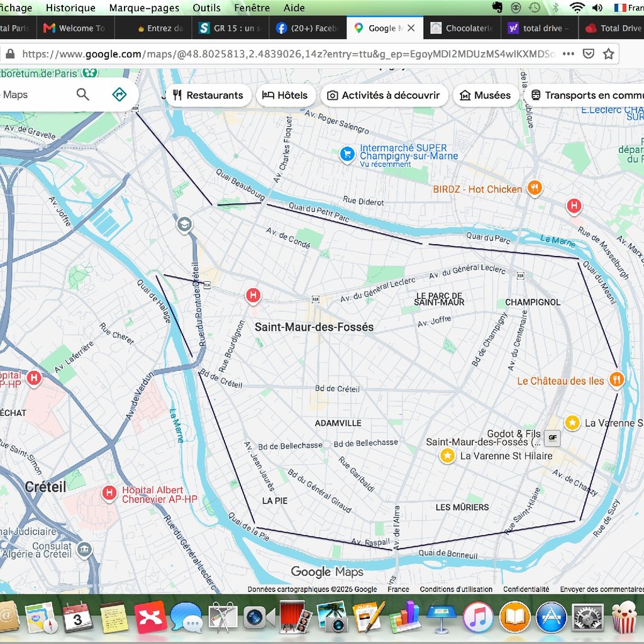644x644 pixels.
Task: Open Calendar in the Dock
Action: click(x=77, y=618)
